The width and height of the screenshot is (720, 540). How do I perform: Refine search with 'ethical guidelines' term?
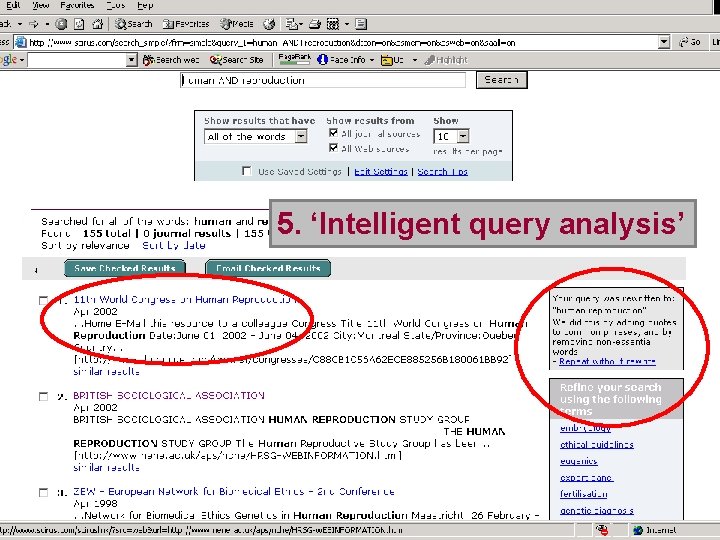click(x=596, y=444)
